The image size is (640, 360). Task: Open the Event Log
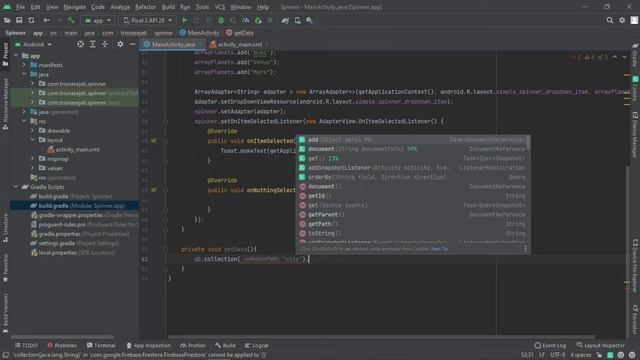(550, 345)
